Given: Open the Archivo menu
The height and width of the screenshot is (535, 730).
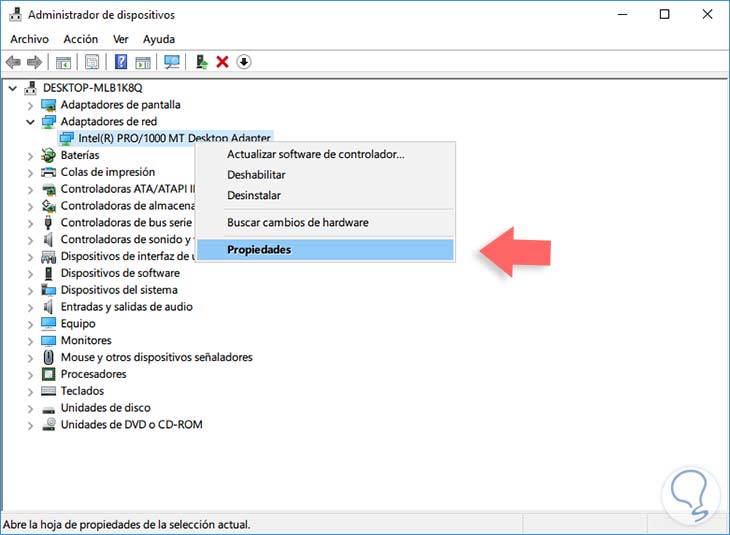Looking at the screenshot, I should (29, 39).
